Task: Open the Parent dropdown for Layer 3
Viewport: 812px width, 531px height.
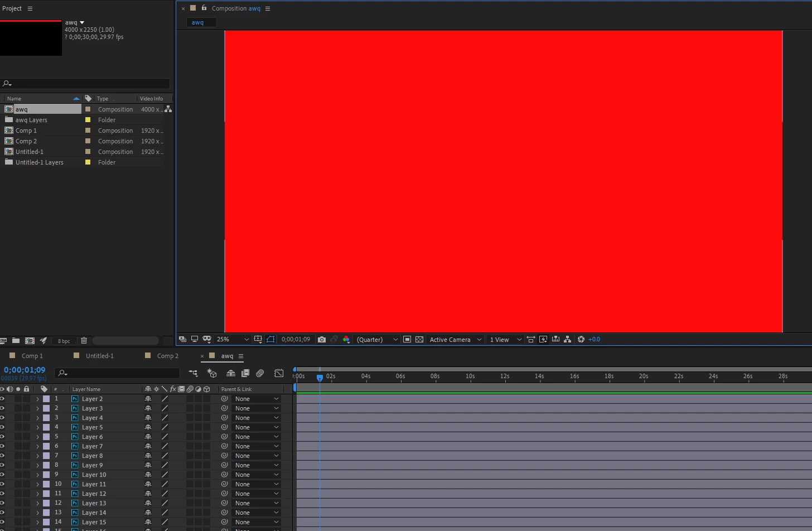Action: pos(257,408)
